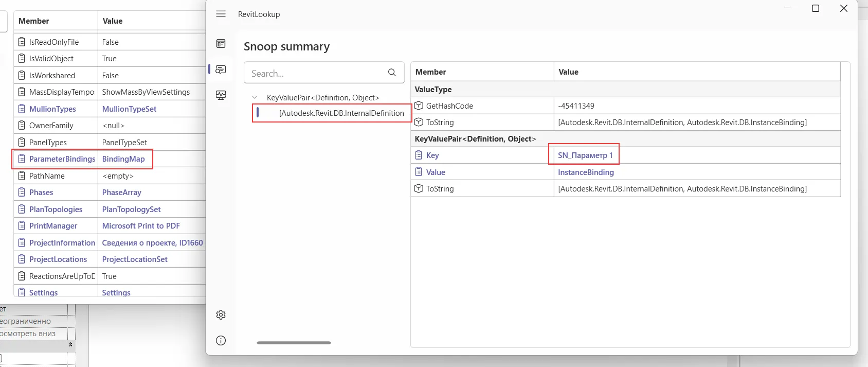The height and width of the screenshot is (367, 868).
Task: Click the Phases property icon
Action: coord(22,192)
